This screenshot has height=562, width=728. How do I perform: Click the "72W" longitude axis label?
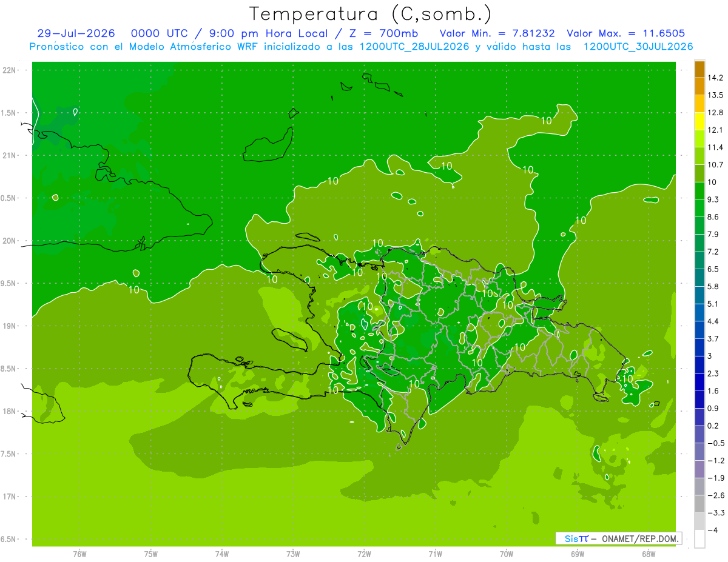(364, 554)
